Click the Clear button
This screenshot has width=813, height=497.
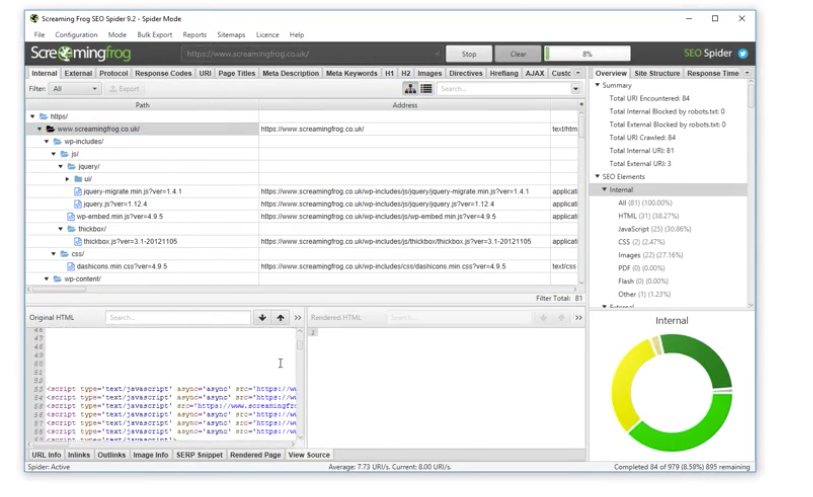coord(517,54)
